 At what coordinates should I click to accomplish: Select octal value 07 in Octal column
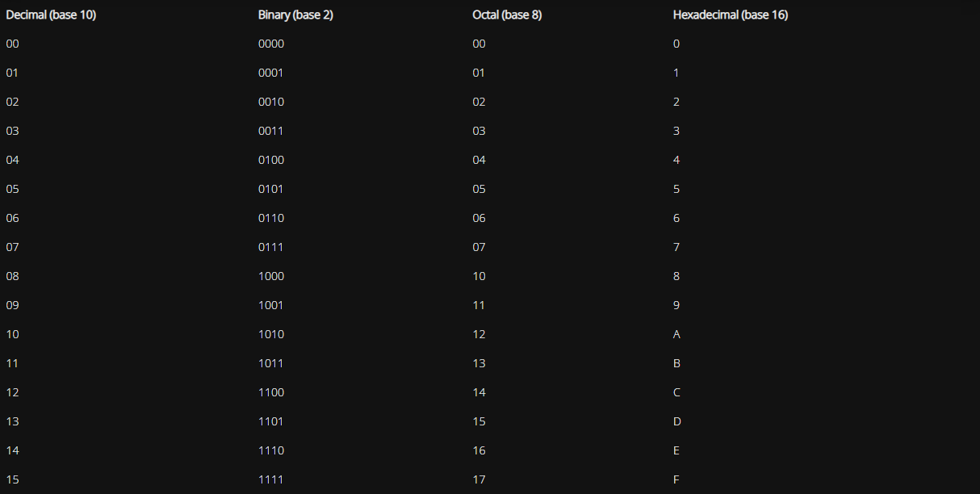point(480,247)
